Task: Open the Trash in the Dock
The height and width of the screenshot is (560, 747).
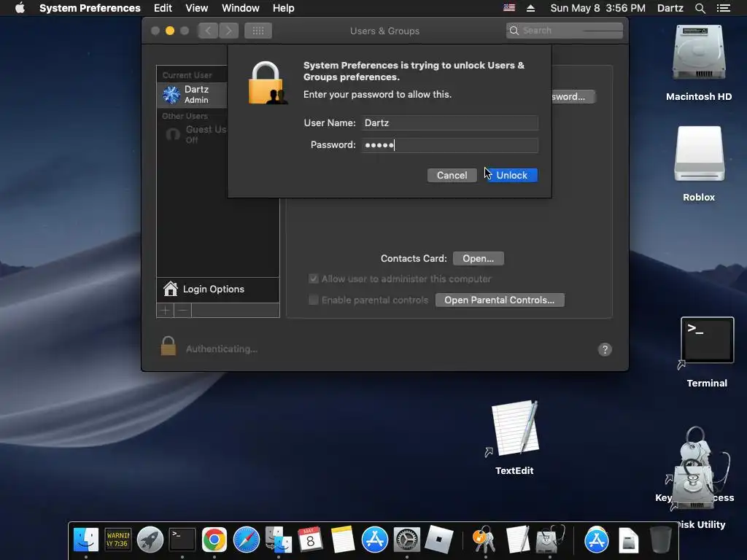Action: tap(660, 540)
